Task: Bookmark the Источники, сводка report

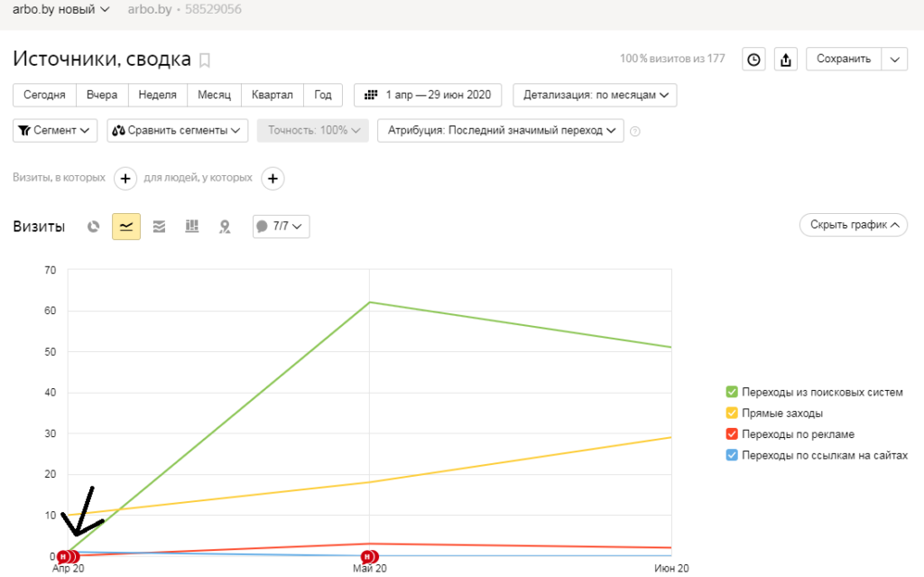Action: coord(205,60)
